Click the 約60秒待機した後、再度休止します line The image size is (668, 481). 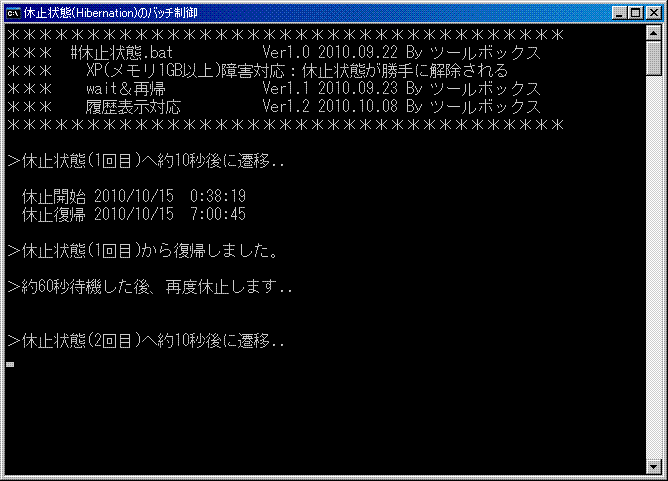pos(150,287)
